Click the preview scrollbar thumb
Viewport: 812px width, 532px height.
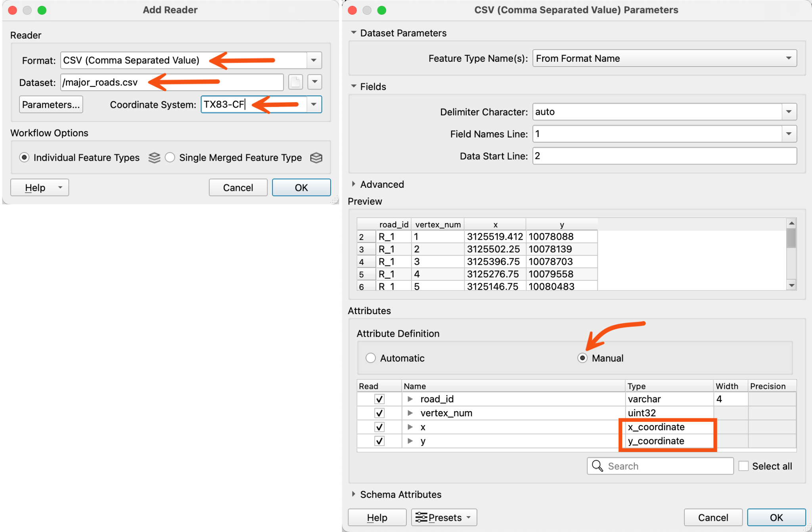791,238
